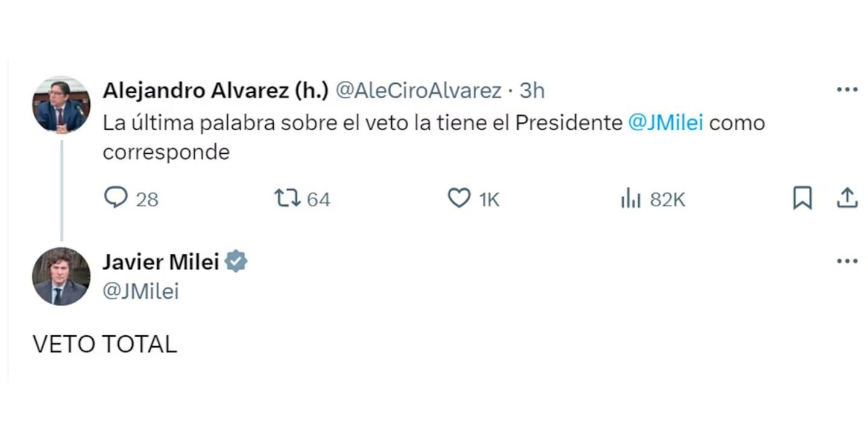
Task: Open Javier Milei's profile picture
Action: [61, 276]
